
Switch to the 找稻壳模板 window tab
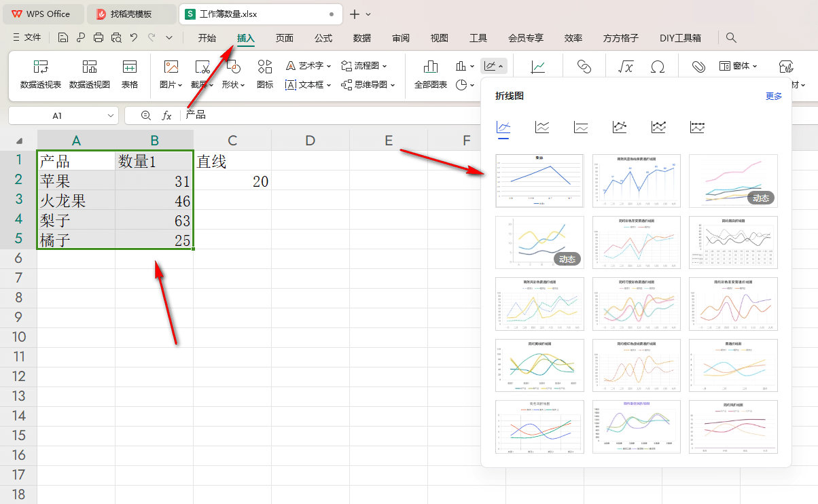coord(132,14)
